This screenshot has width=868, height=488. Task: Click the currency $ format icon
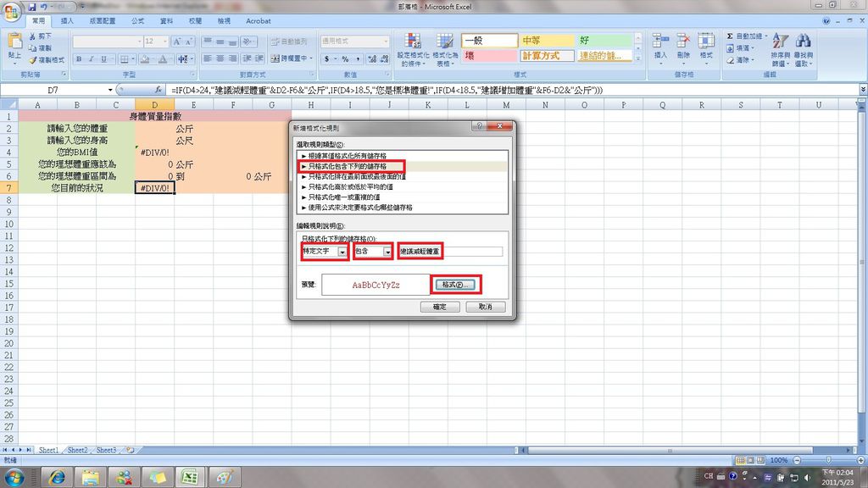pyautogui.click(x=326, y=58)
